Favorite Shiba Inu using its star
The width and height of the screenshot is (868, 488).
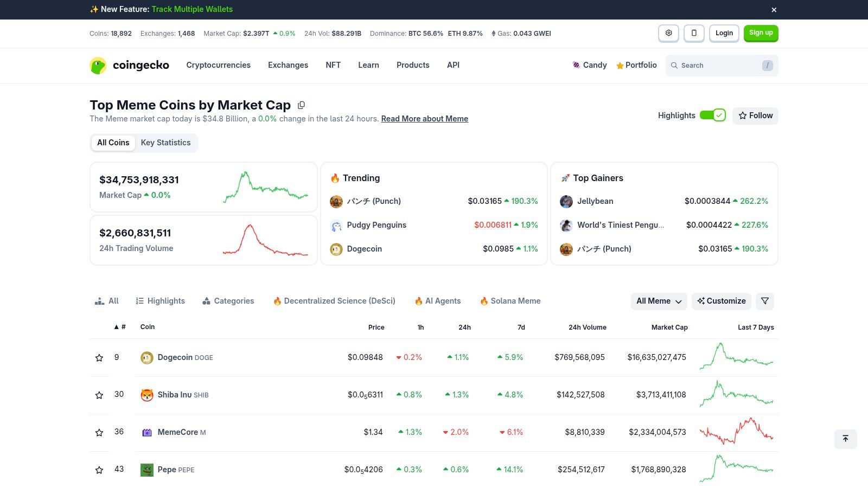[99, 395]
